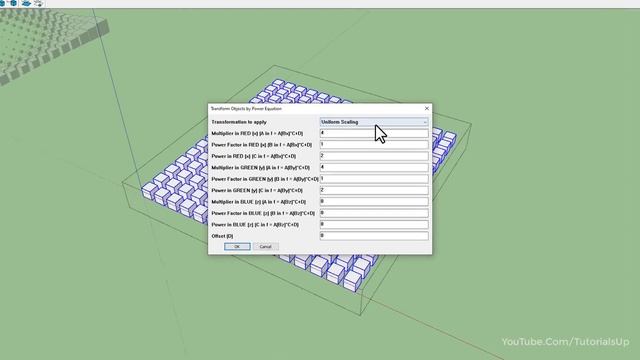
Task: Cancel the Transform Objects dialog
Action: click(x=265, y=247)
